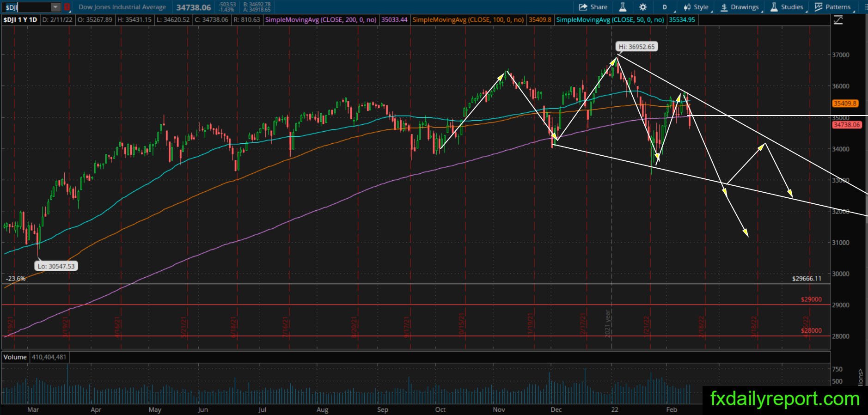Open the Share menu
Viewport: 868px width, 415px height.
tap(593, 7)
